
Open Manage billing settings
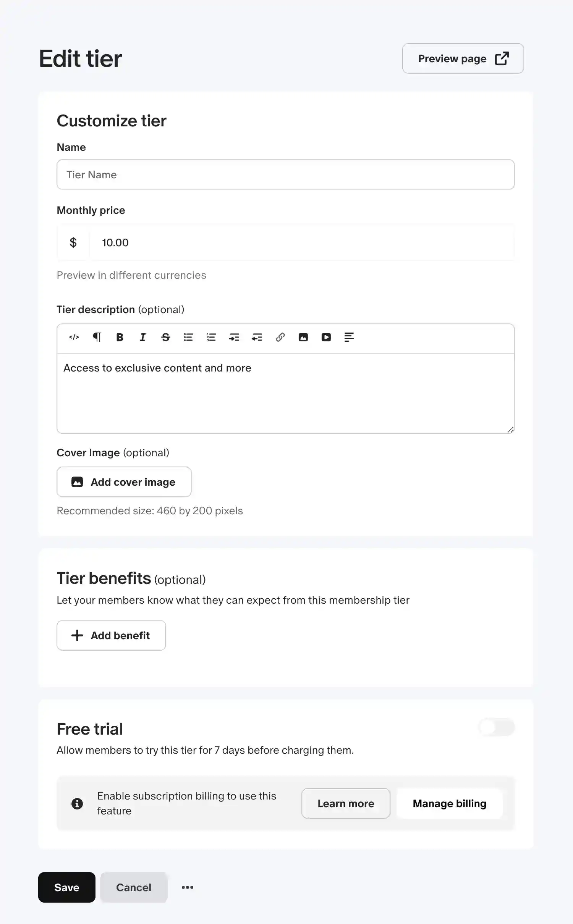[449, 803]
